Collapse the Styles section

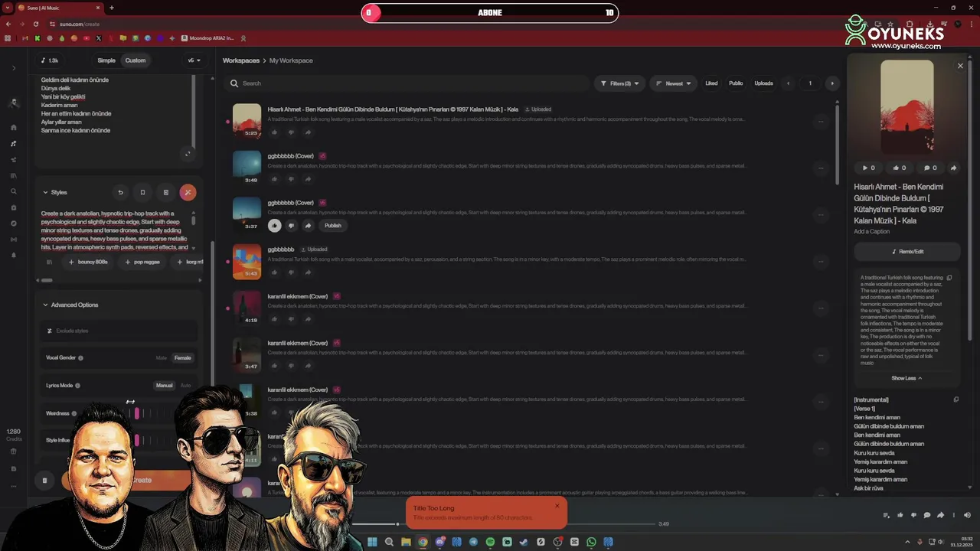[x=54, y=193]
